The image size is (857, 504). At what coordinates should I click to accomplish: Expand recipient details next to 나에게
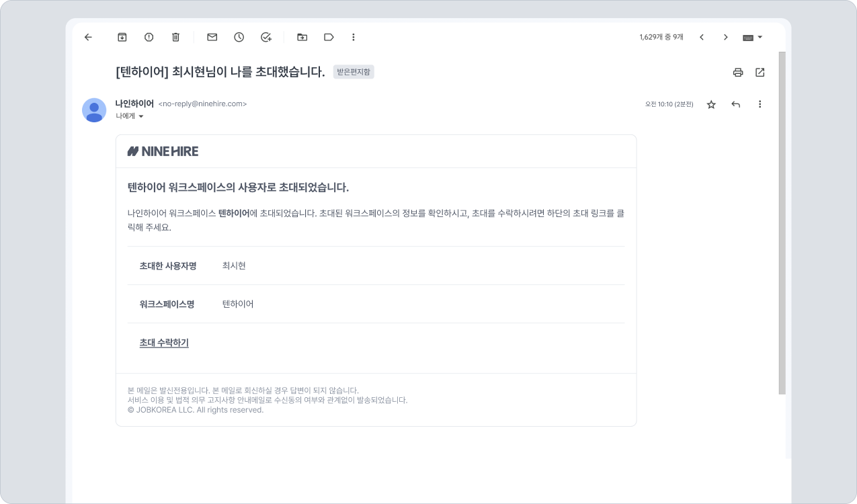(141, 116)
